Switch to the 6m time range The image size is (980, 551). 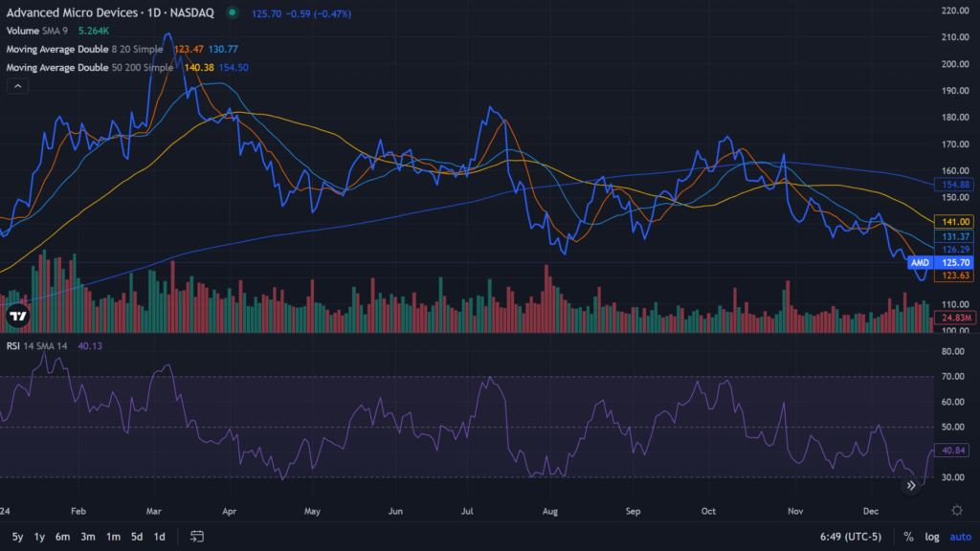63,537
